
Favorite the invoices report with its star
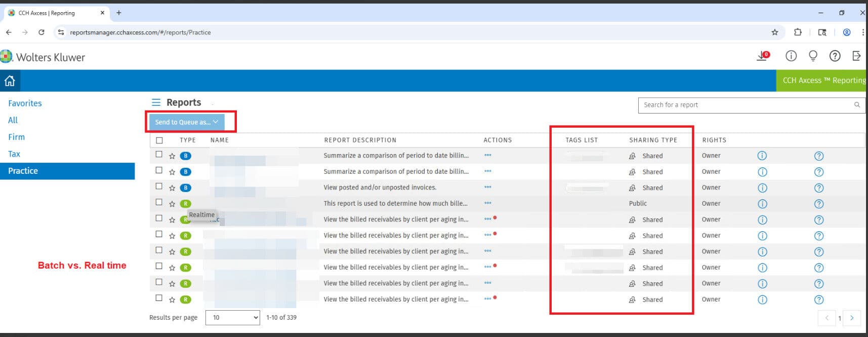click(x=172, y=188)
